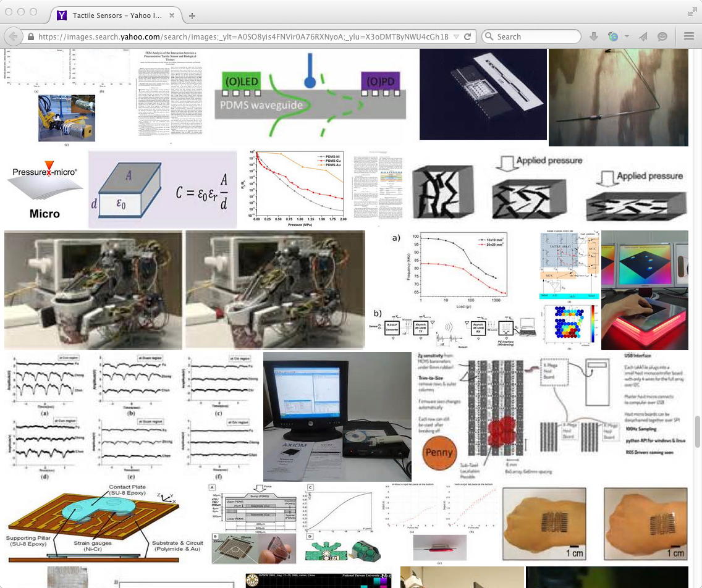Open the Pressurex-micro logo image
This screenshot has height=588, width=702.
click(44, 188)
